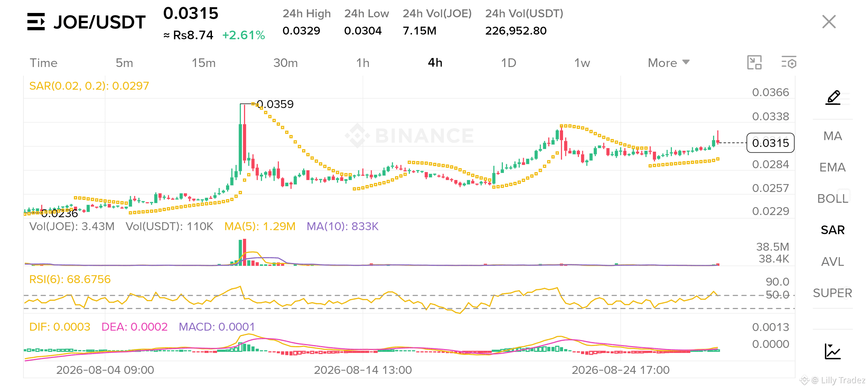
Task: Select the 5m timeframe
Action: coord(124,63)
